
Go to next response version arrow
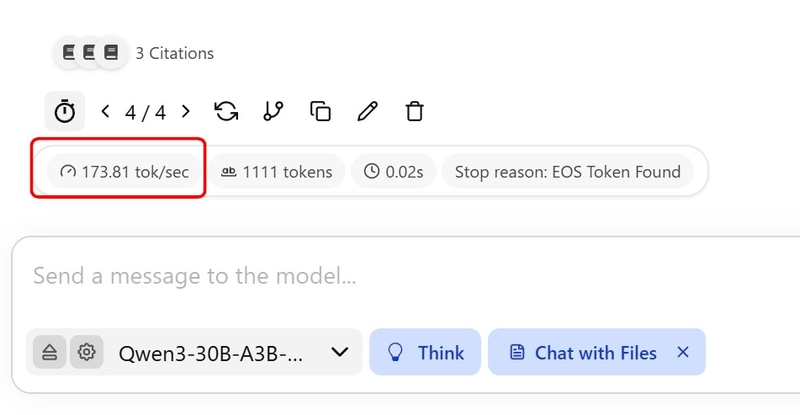pyautogui.click(x=186, y=111)
